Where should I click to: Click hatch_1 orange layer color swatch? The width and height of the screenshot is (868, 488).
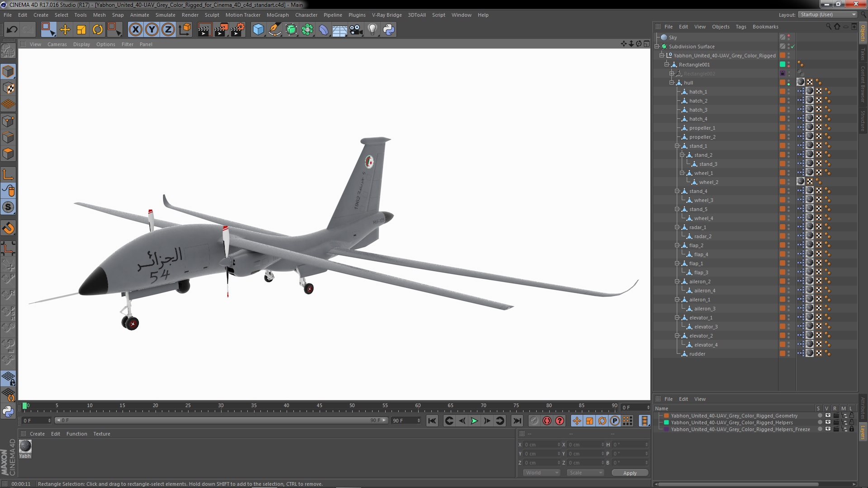783,92
